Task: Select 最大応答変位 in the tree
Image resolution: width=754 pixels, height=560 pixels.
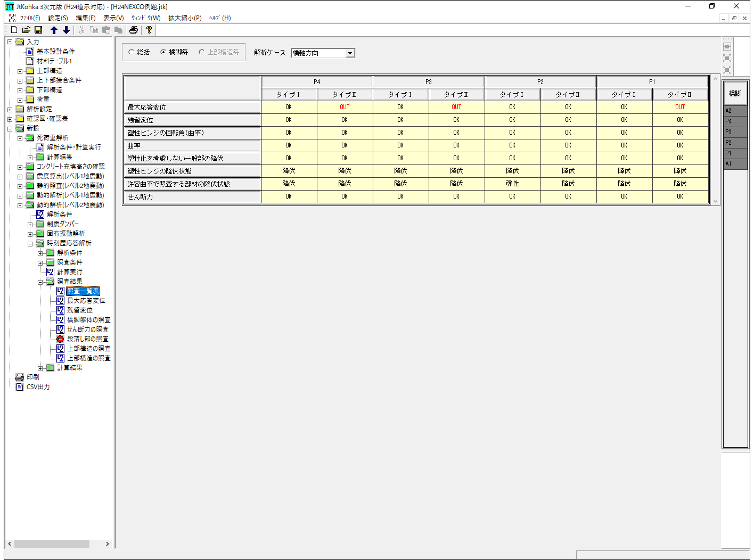Action: pos(86,301)
